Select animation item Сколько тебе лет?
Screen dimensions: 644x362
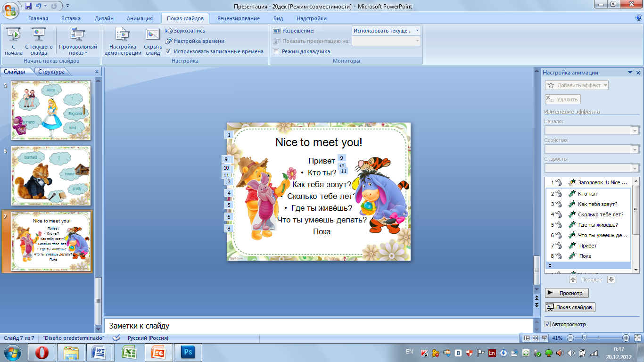[588, 214]
